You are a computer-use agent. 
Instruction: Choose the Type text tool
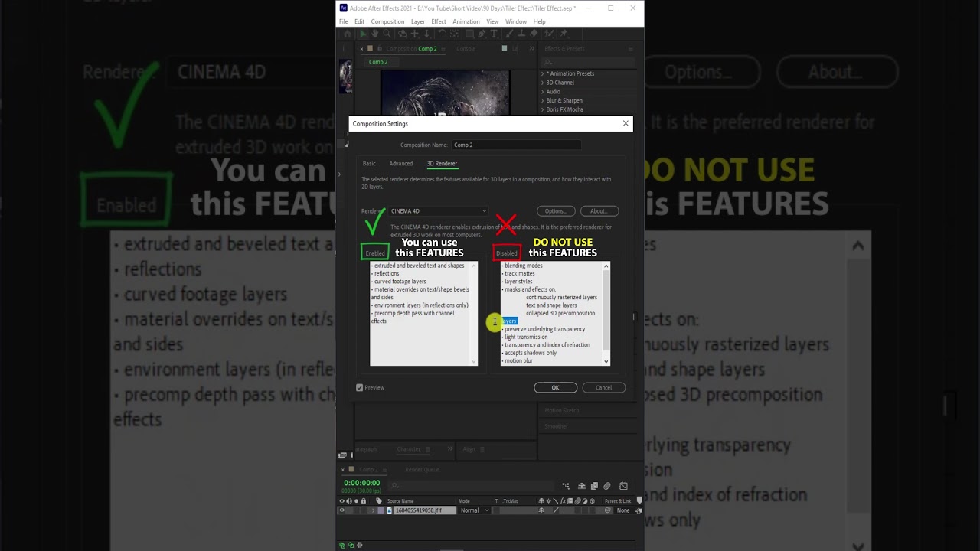(495, 34)
